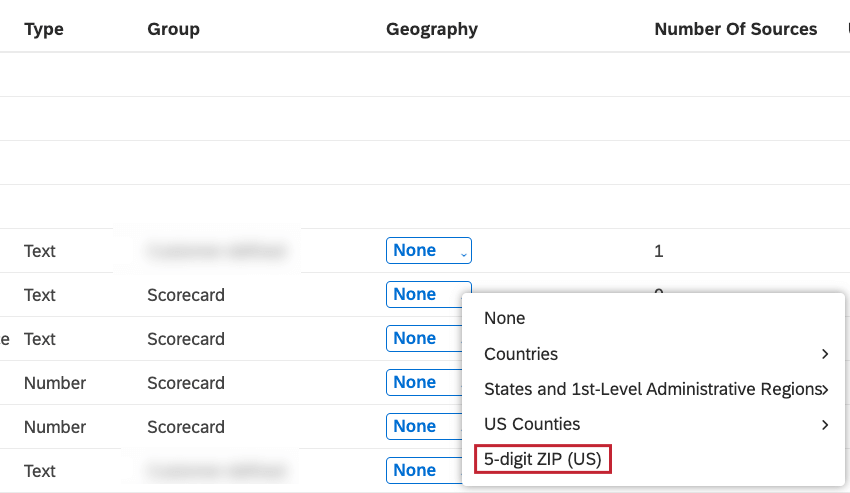Expand the US Counties submenu arrow
Screen dimensions: 850x493
(824, 424)
